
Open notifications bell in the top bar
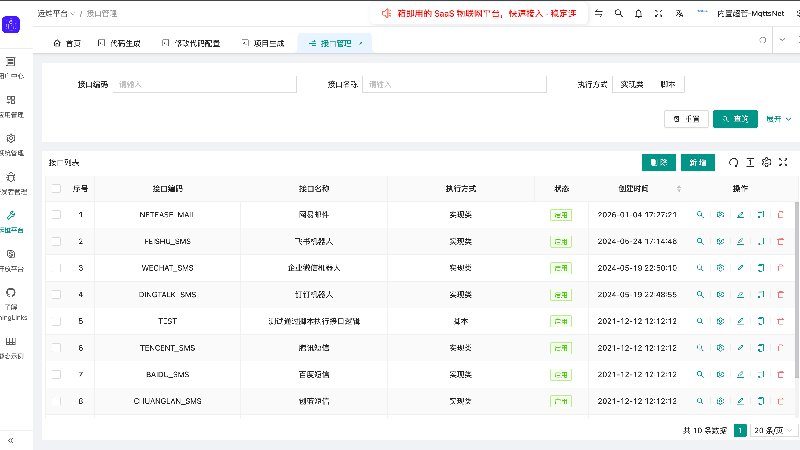(x=638, y=13)
